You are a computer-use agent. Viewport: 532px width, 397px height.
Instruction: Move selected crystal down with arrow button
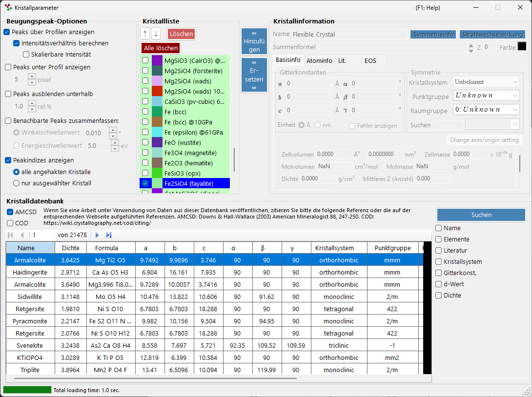click(x=156, y=34)
